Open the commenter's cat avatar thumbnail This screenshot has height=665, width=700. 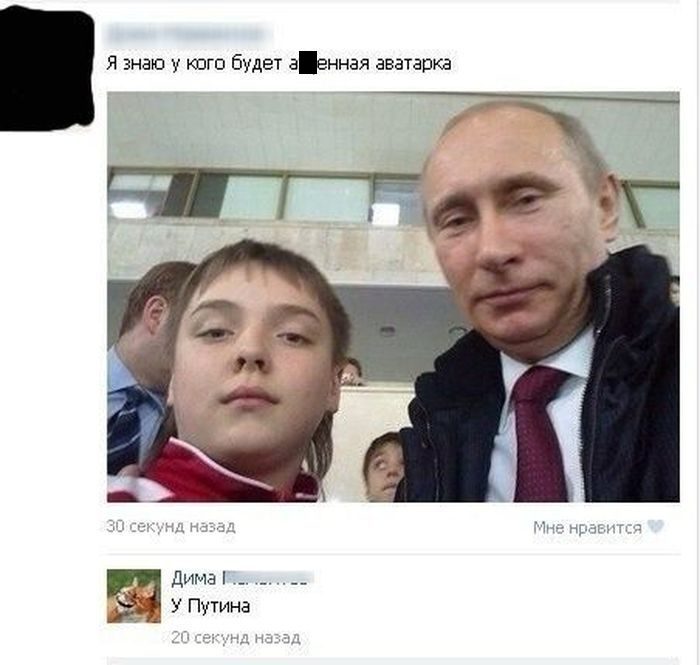134,596
